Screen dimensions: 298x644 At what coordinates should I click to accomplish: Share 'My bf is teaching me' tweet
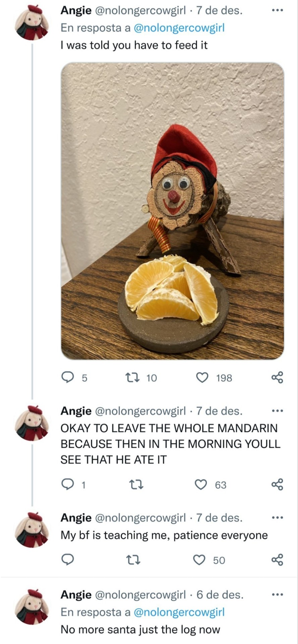[x=277, y=560]
